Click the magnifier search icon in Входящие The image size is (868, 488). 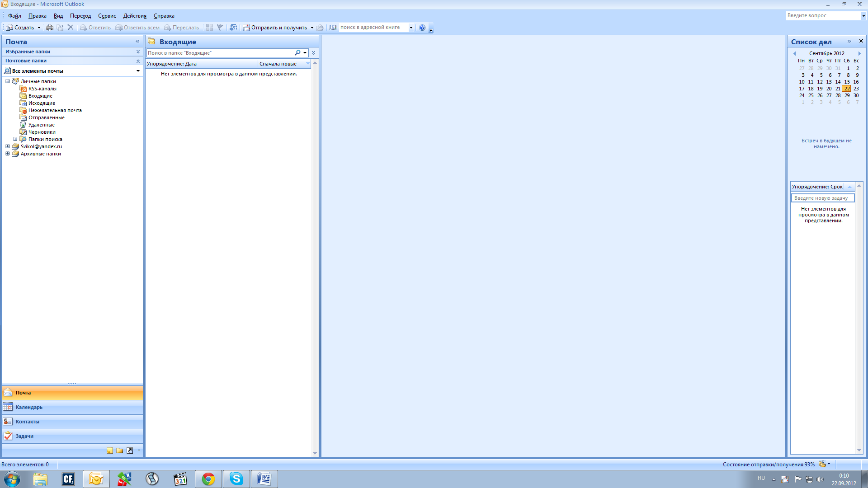pyautogui.click(x=297, y=53)
